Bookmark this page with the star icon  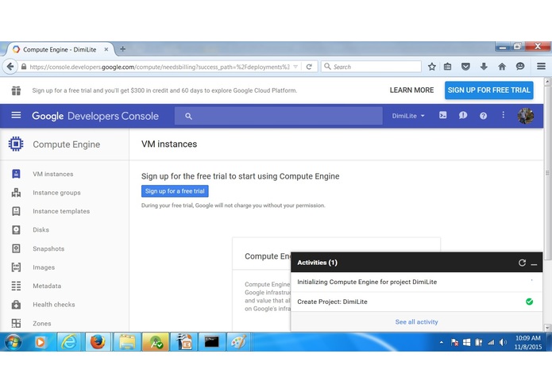pos(432,67)
